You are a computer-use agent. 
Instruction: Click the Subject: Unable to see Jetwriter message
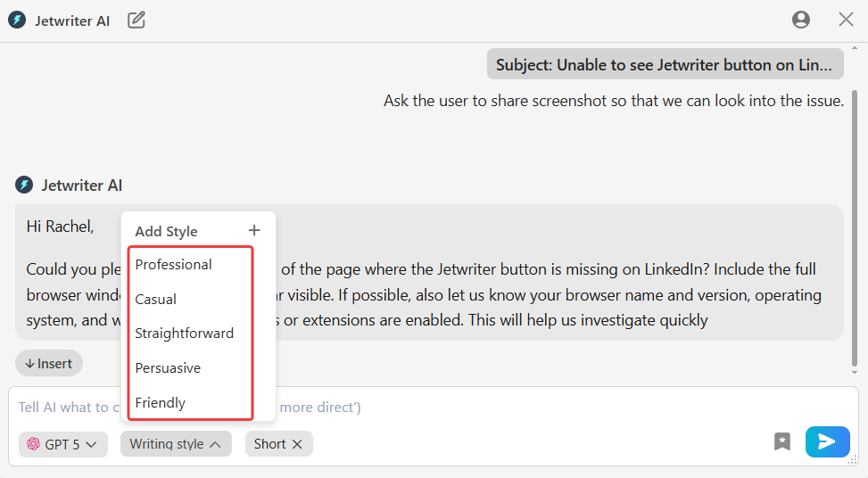(x=665, y=65)
